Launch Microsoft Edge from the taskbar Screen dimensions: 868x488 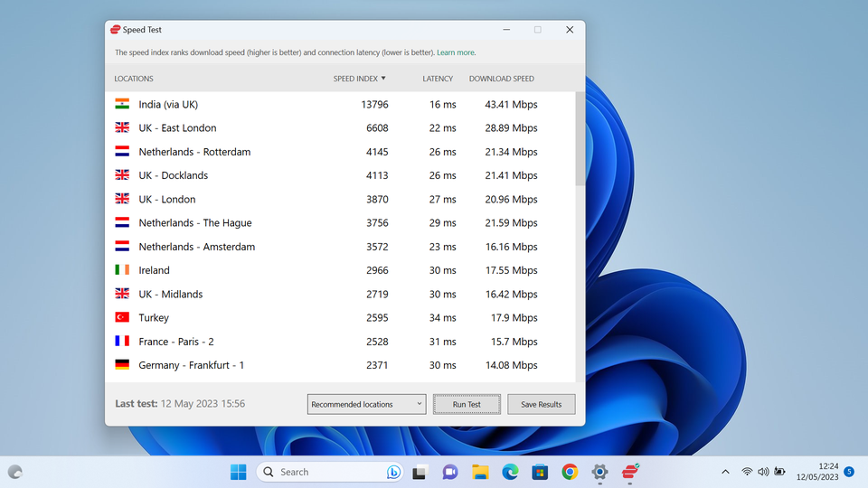coord(510,472)
